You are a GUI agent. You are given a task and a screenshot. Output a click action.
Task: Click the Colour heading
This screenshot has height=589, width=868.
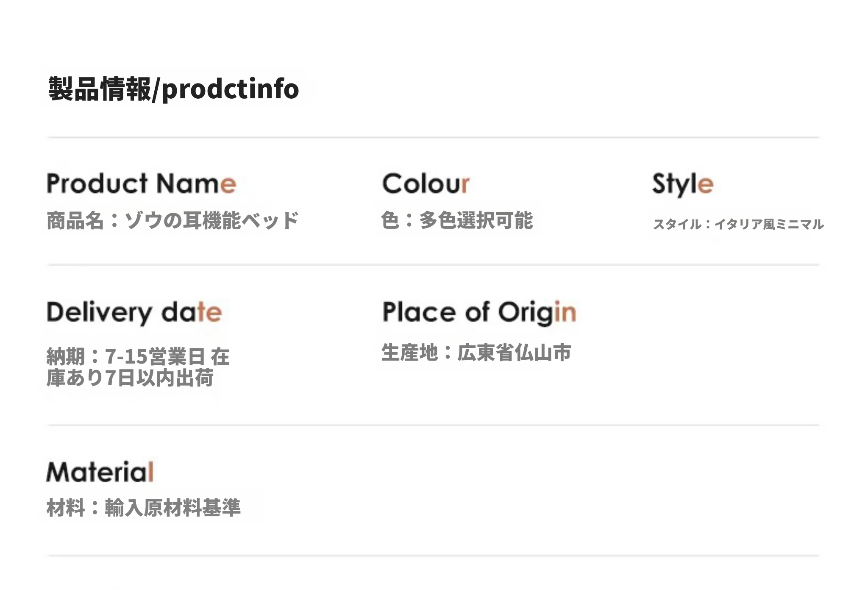pyautogui.click(x=426, y=183)
